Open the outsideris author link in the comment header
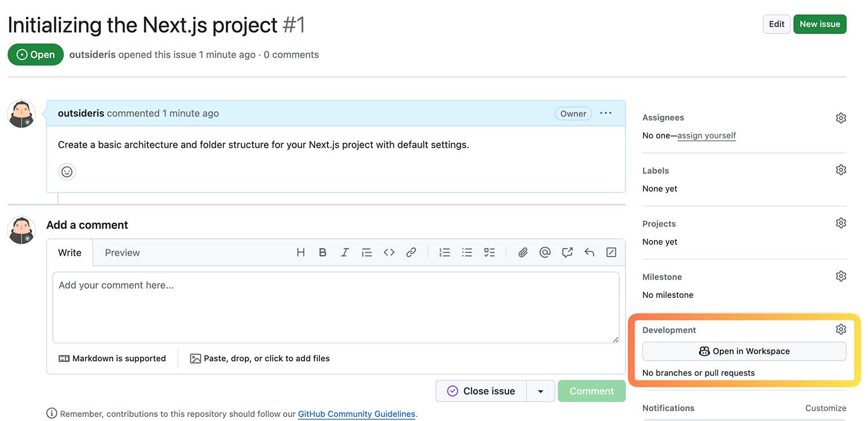Viewport: 868px width, 421px height. click(x=81, y=114)
